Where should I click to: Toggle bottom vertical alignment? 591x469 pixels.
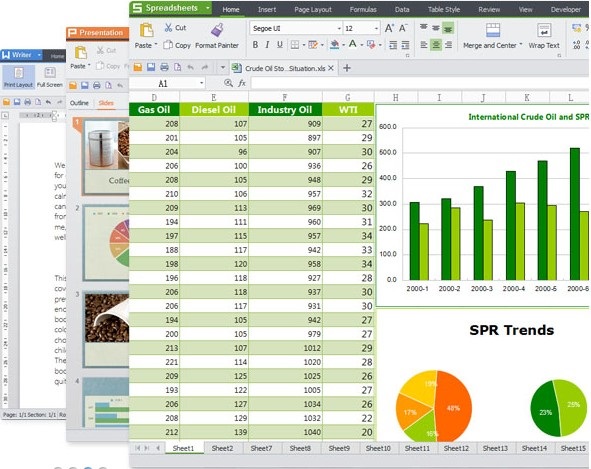pyautogui.click(x=448, y=28)
